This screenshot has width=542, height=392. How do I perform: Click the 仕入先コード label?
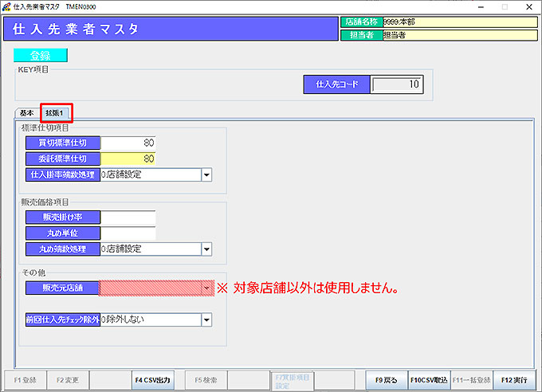click(x=336, y=84)
